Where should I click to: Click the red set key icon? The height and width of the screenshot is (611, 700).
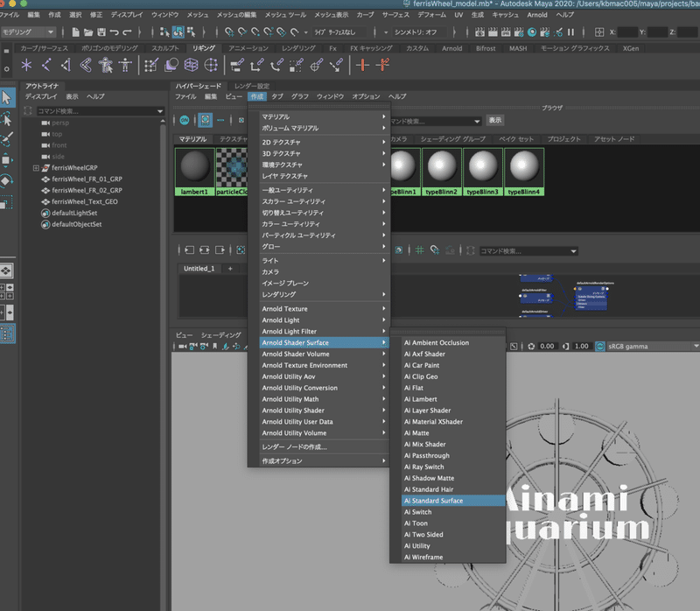[x=362, y=65]
